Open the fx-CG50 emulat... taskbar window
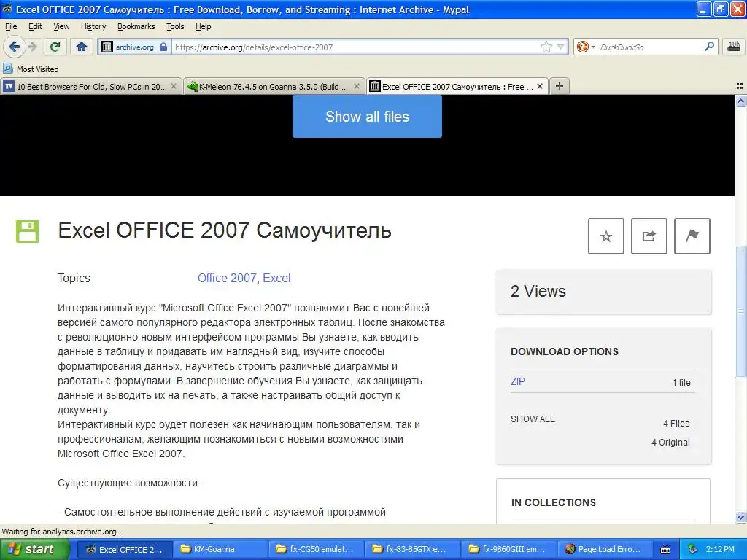The image size is (747, 560). click(316, 550)
